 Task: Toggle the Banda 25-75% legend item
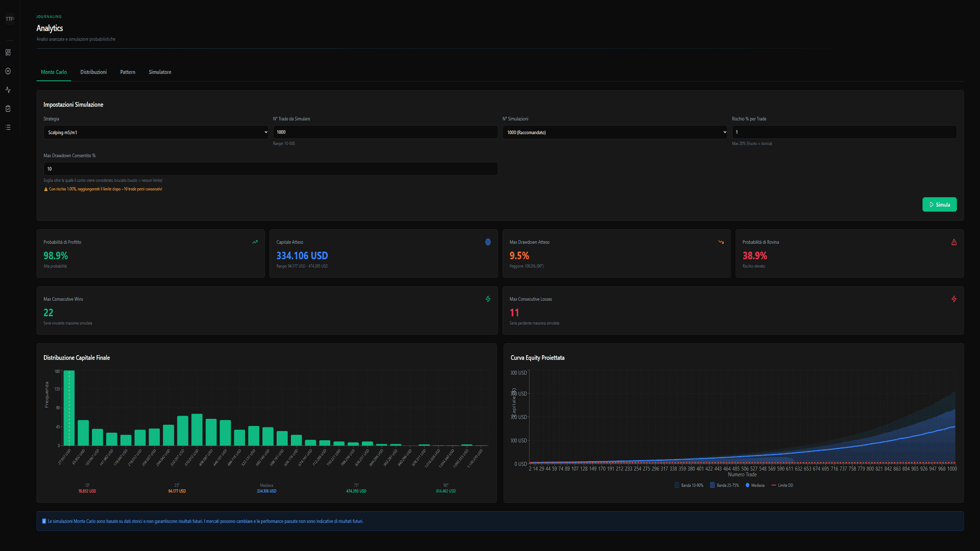(724, 485)
